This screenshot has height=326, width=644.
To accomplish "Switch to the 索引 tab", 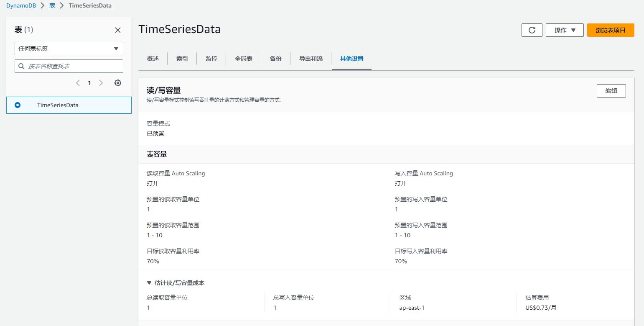I will point(182,59).
